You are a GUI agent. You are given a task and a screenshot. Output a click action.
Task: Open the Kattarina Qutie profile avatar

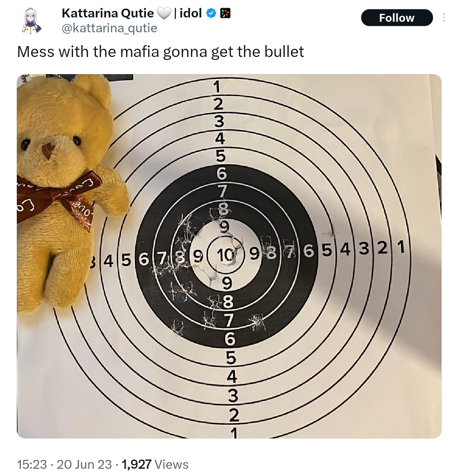coord(33,20)
